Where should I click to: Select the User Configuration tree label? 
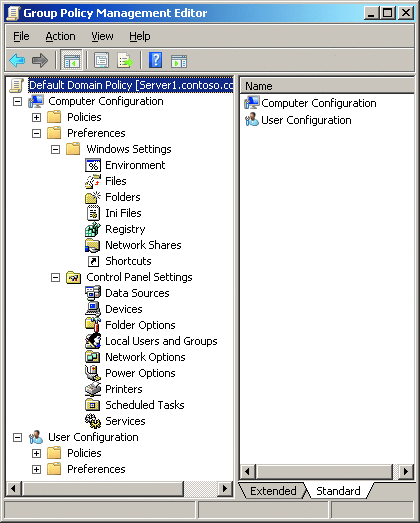coord(93,437)
